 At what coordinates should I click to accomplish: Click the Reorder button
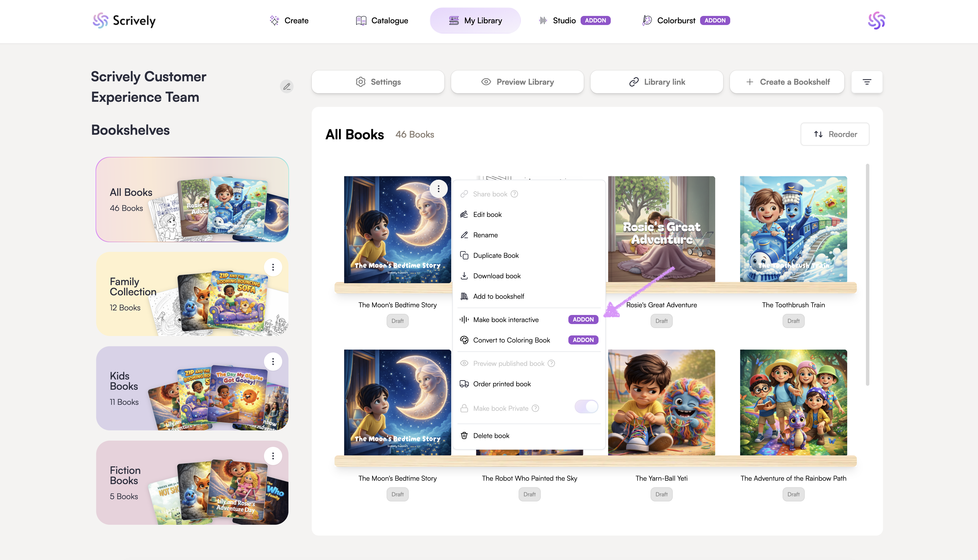point(835,134)
